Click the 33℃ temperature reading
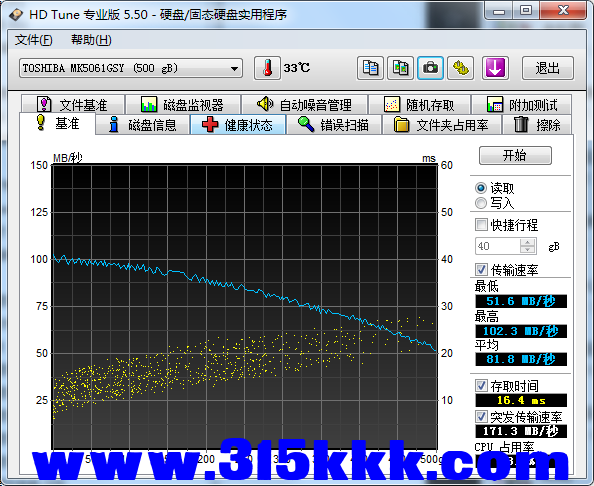Screen dimensions: 594x486 (297, 68)
